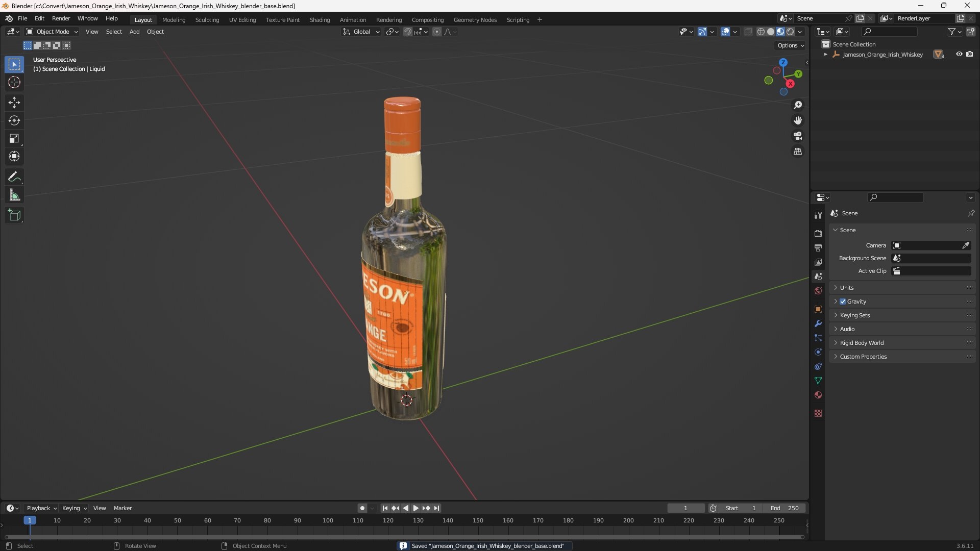Switch to the Shading workspace tab
The image size is (980, 551).
point(320,20)
